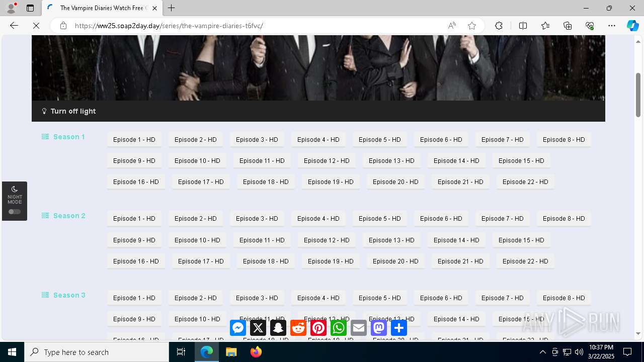
Task: Open Browser essentials heart icon
Action: tap(590, 26)
